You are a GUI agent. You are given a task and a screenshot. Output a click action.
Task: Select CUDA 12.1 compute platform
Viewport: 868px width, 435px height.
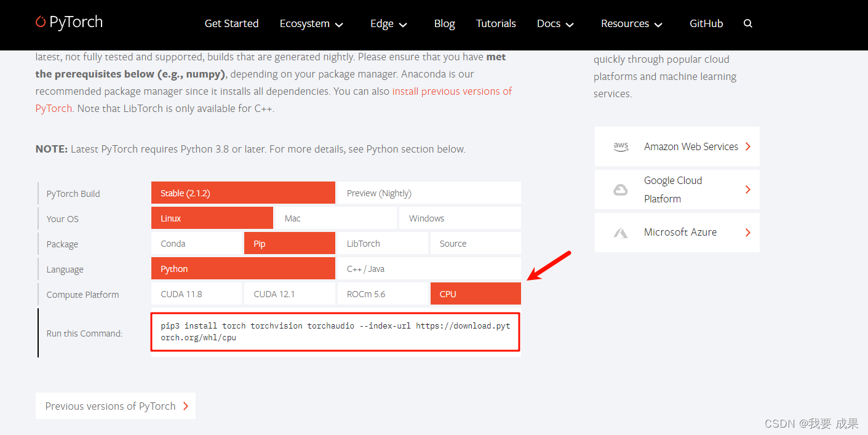coord(289,294)
